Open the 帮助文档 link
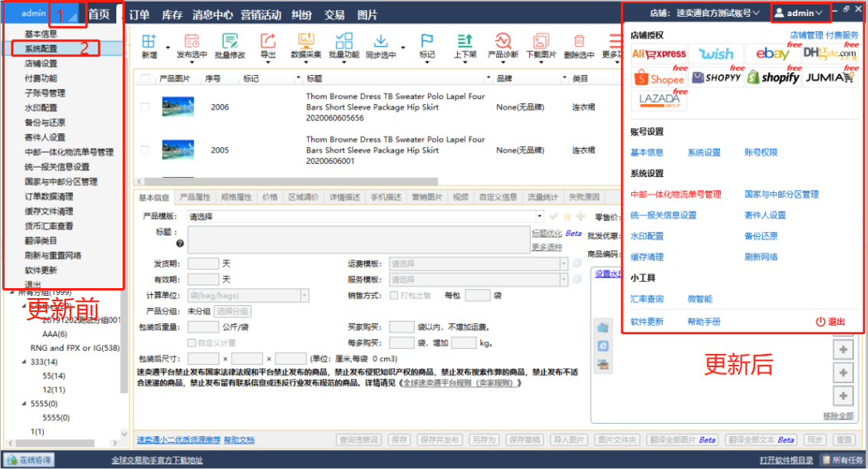Image resolution: width=868 pixels, height=469 pixels. click(x=239, y=440)
